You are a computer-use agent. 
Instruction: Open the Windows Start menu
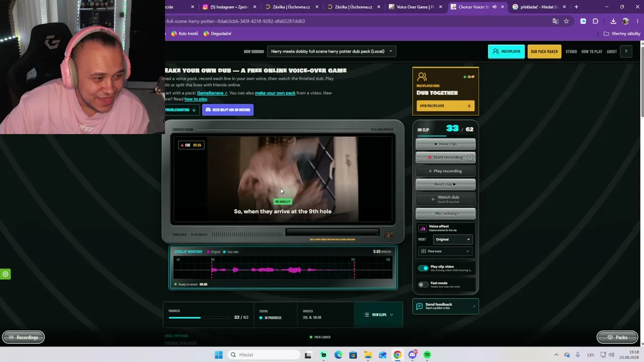[x=218, y=355]
